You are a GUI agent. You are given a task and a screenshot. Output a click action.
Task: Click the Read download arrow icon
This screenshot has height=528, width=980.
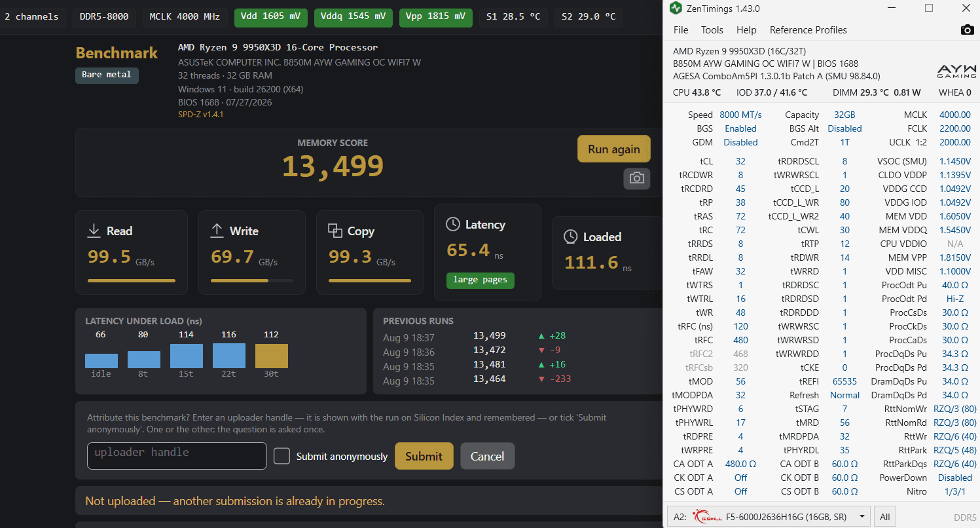coord(94,231)
